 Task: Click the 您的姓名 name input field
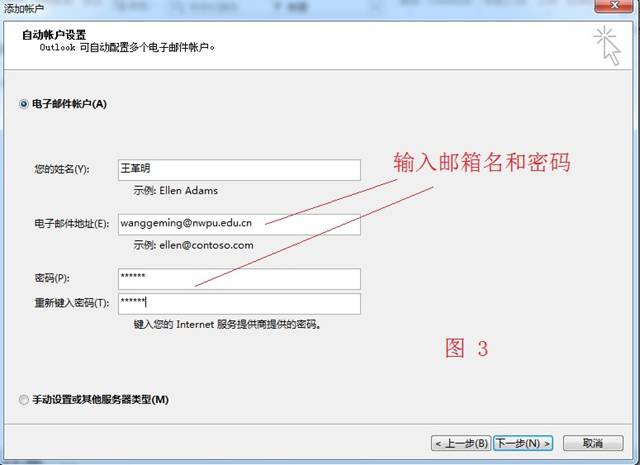[x=239, y=170]
